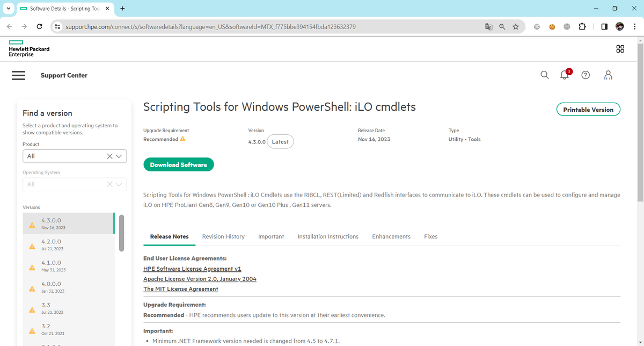Image resolution: width=644 pixels, height=346 pixels.
Task: Open the Chrome three-dot menu
Action: coord(634,26)
